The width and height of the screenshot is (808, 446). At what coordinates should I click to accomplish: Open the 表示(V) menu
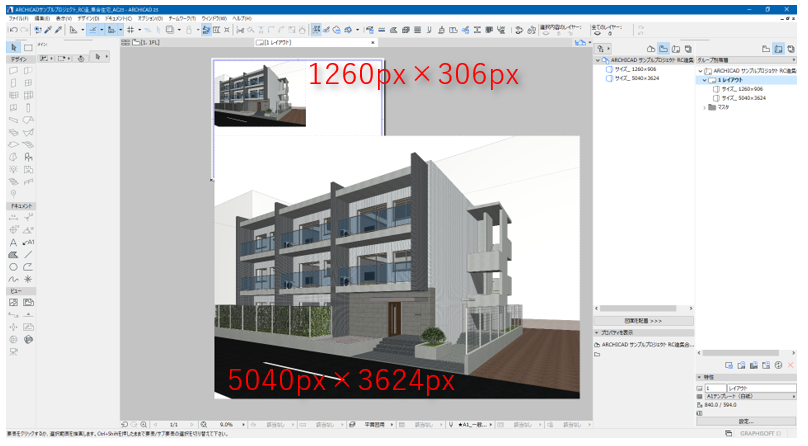(x=64, y=19)
